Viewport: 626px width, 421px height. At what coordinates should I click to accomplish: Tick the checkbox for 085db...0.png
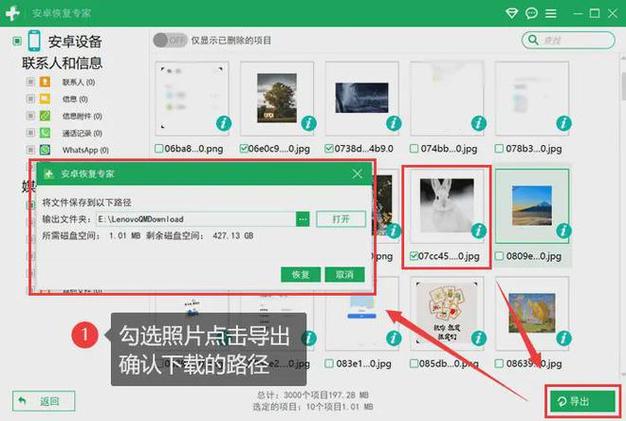pos(414,364)
